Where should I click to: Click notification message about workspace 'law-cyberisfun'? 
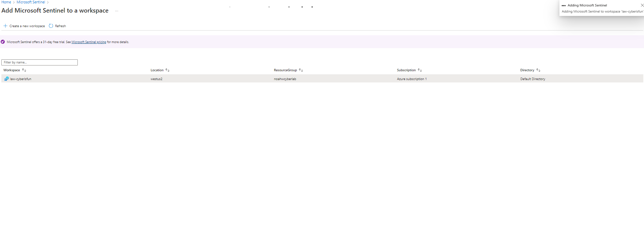coord(603,12)
